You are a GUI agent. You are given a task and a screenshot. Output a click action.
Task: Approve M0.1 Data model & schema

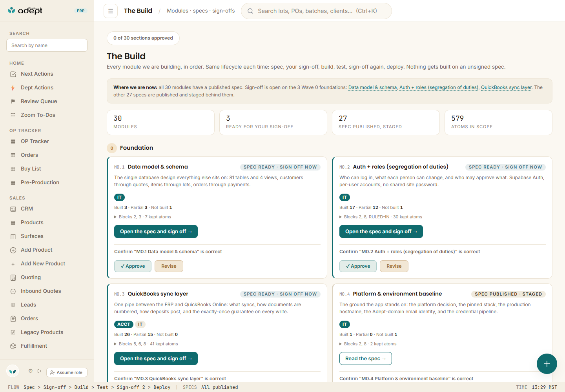pos(133,266)
